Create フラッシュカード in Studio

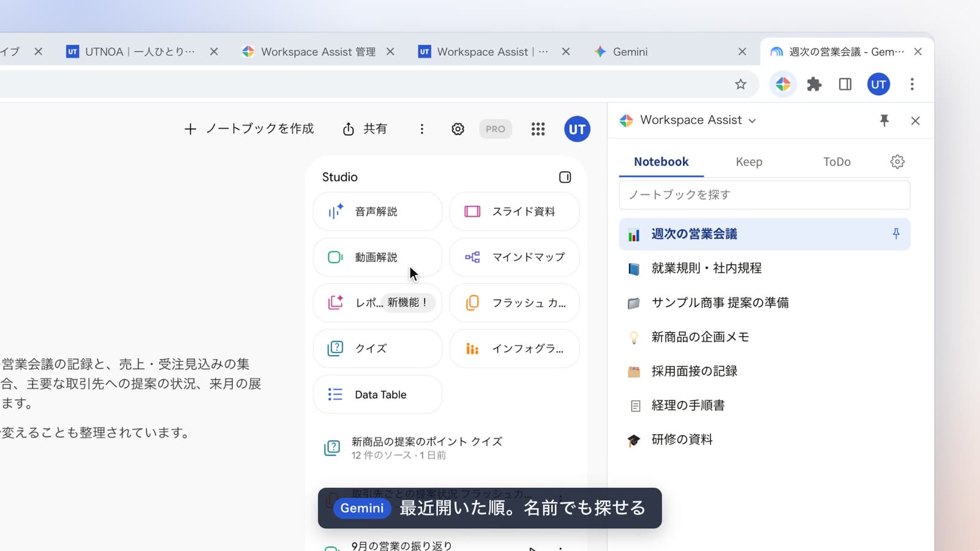(x=514, y=302)
